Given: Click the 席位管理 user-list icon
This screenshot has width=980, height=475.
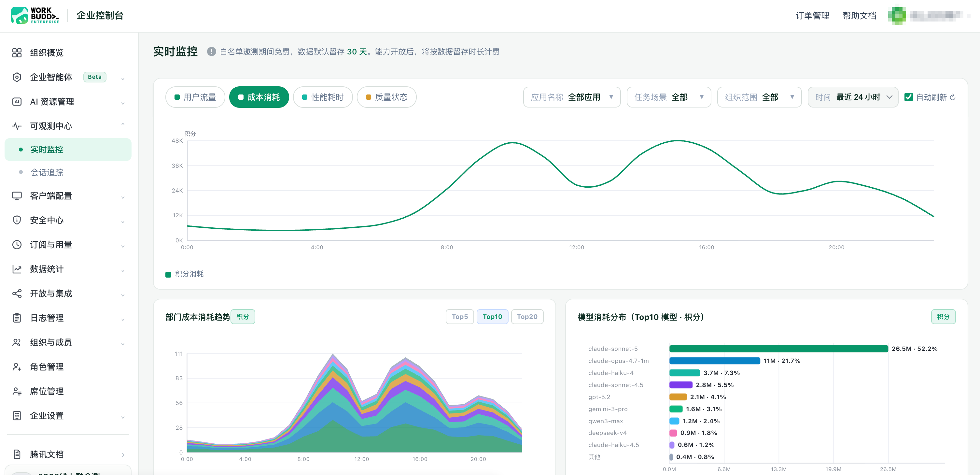Looking at the screenshot, I should click(x=17, y=391).
